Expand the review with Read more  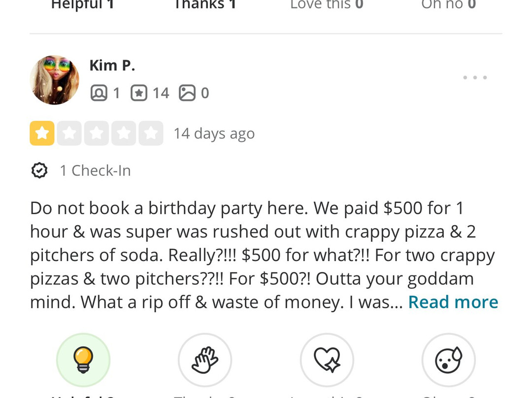coord(453,302)
